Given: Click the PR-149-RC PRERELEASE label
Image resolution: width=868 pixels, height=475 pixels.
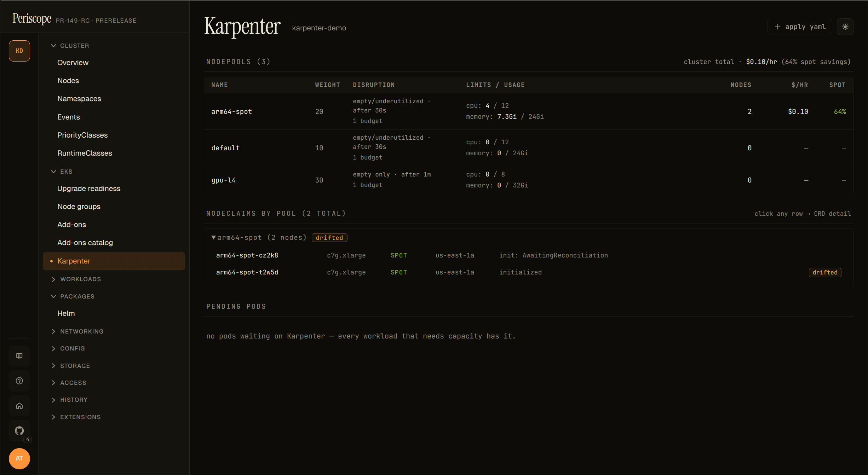Looking at the screenshot, I should pos(96,21).
